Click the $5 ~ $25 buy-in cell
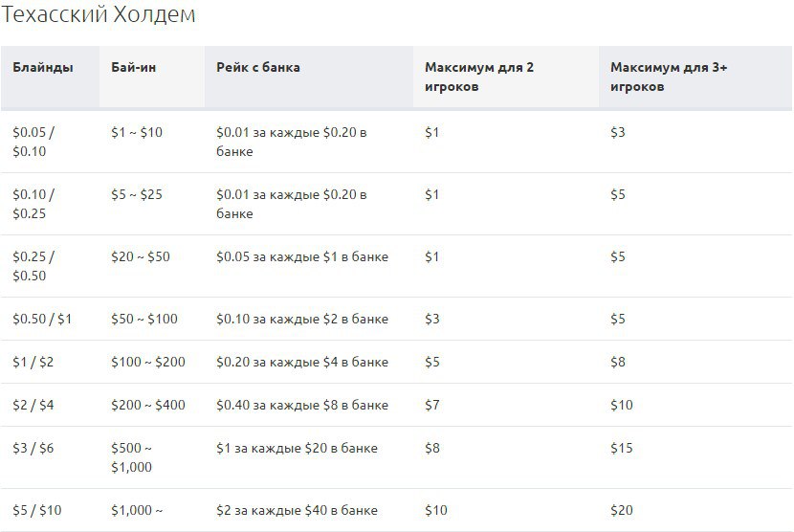794x532 pixels. pyautogui.click(x=137, y=194)
